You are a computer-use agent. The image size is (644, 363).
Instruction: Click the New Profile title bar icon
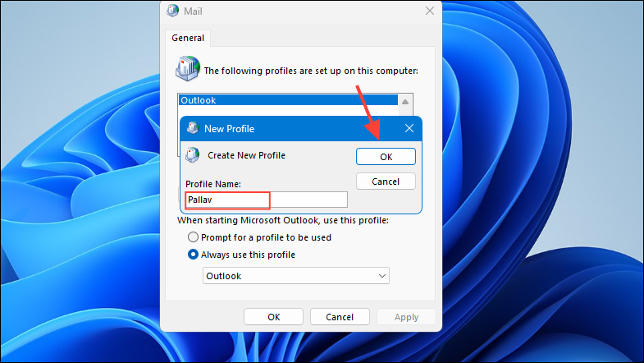[193, 128]
